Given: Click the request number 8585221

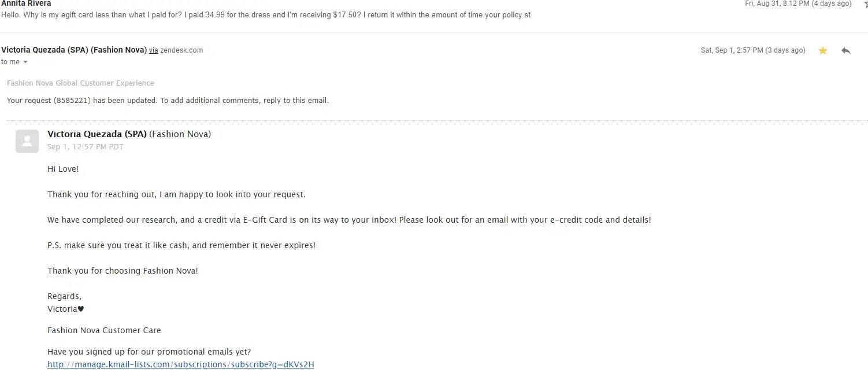Looking at the screenshot, I should pyautogui.click(x=72, y=101).
